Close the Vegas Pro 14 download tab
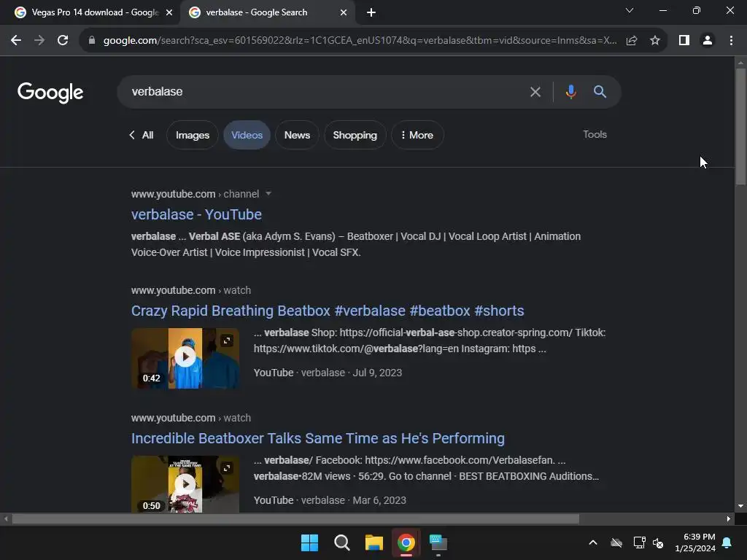The image size is (747, 560). (x=169, y=13)
